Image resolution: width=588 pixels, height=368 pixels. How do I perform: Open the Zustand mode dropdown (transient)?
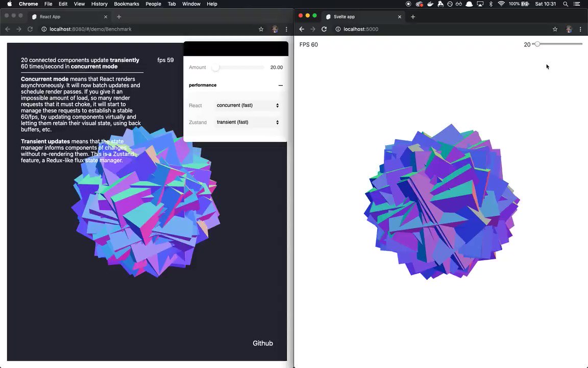pyautogui.click(x=248, y=123)
